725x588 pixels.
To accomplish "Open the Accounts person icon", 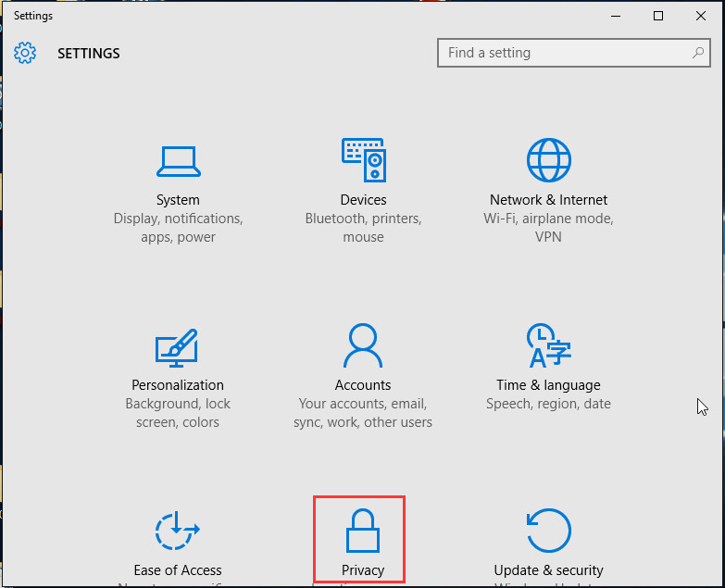I will 363,346.
